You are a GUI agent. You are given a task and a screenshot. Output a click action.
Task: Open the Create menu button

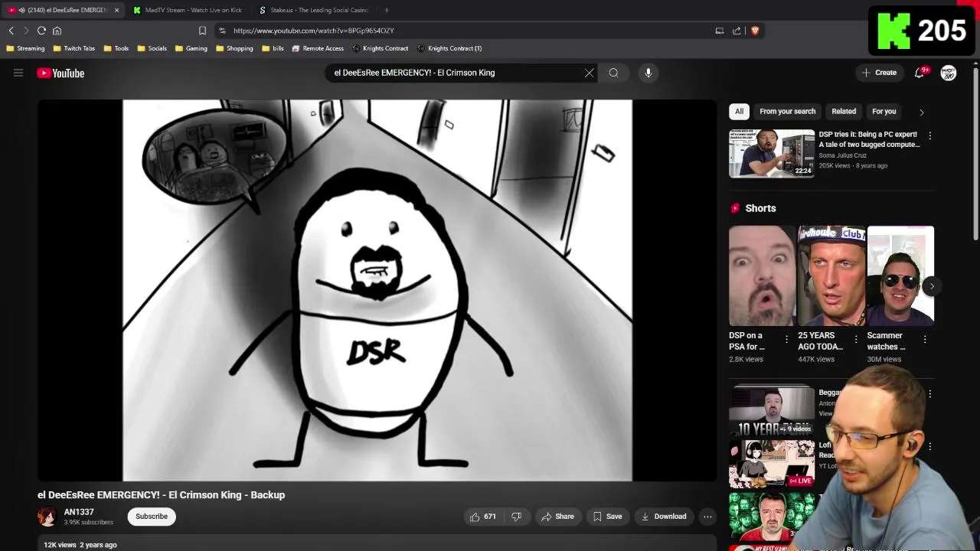(879, 73)
